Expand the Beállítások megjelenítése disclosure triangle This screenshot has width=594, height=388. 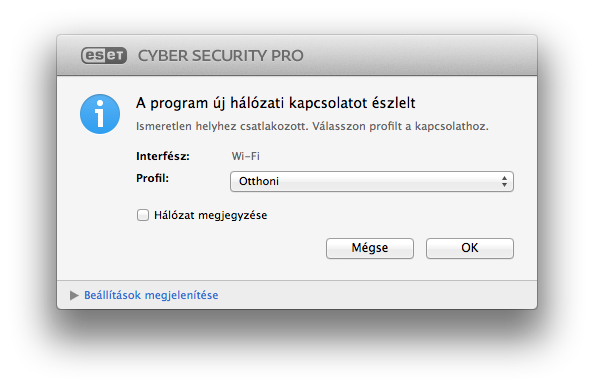pyautogui.click(x=74, y=295)
